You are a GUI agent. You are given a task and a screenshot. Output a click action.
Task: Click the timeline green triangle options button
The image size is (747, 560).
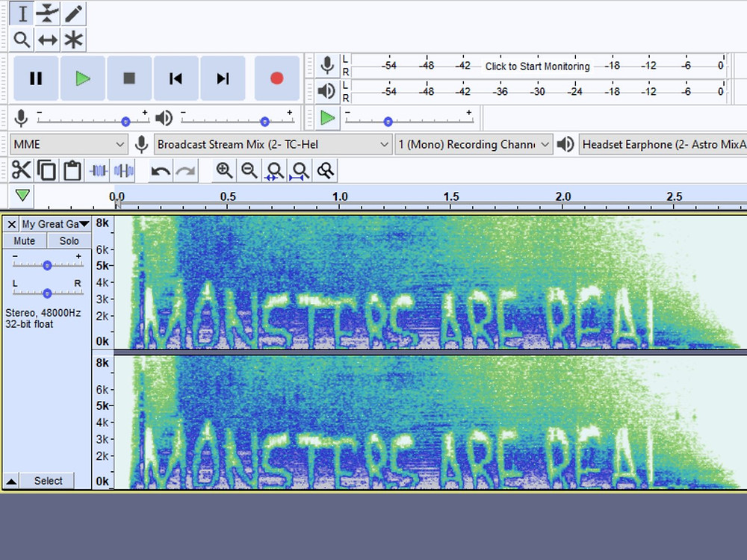[x=22, y=195]
